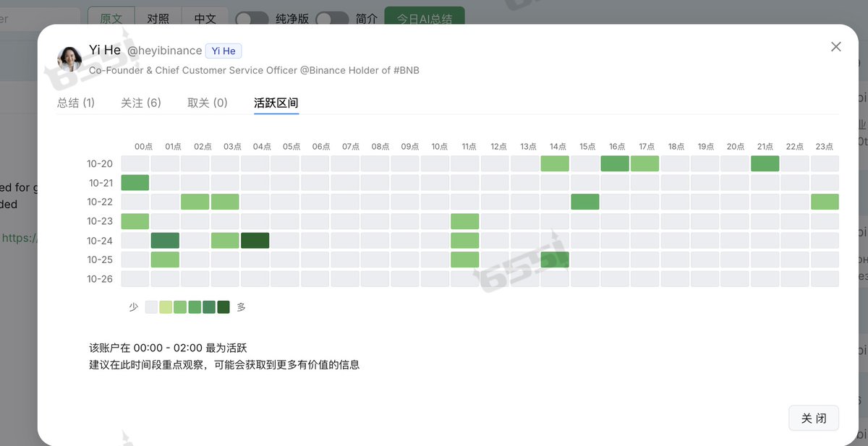
Task: Switch to the 关注 (6) tab
Action: point(141,103)
